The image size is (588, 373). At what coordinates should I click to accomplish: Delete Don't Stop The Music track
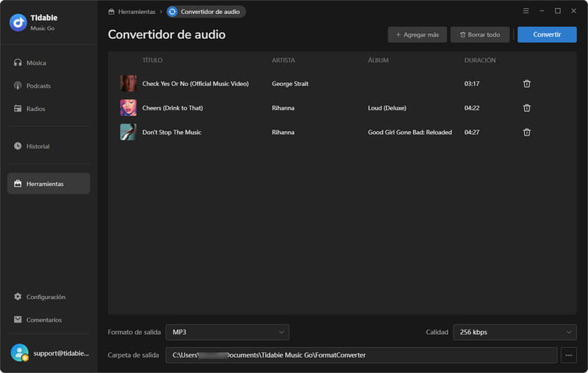pos(527,132)
